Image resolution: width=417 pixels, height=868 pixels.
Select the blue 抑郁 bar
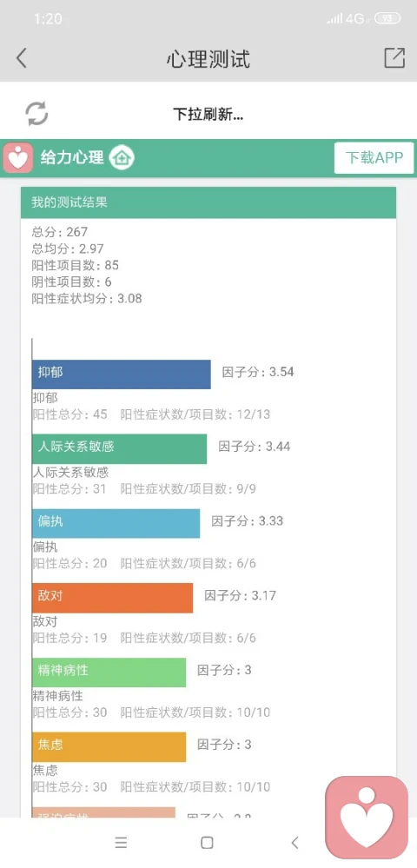tap(122, 374)
